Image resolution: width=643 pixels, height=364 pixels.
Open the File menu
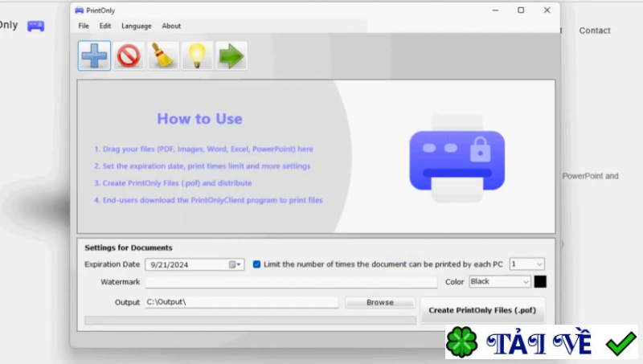84,26
